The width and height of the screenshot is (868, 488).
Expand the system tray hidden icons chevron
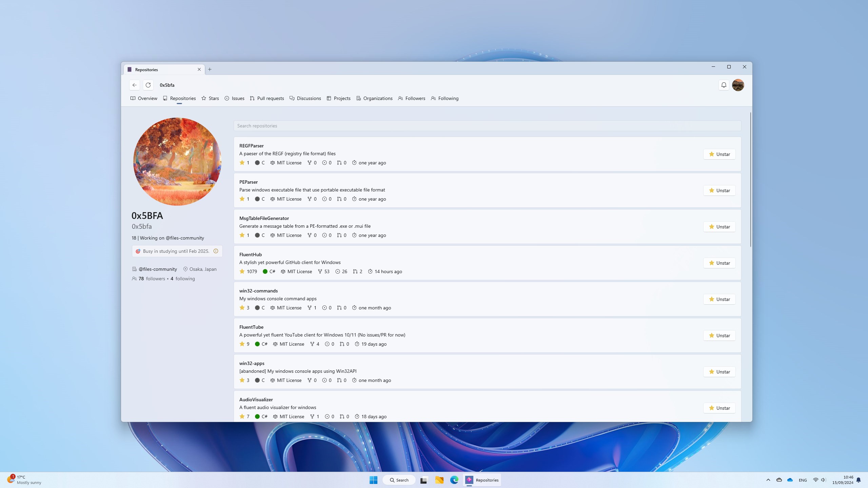(768, 480)
